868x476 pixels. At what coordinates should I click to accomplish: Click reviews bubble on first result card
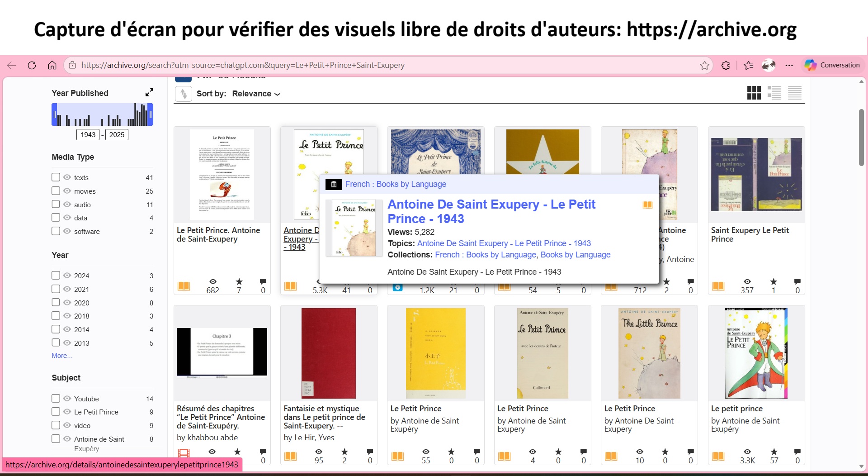[x=263, y=281]
